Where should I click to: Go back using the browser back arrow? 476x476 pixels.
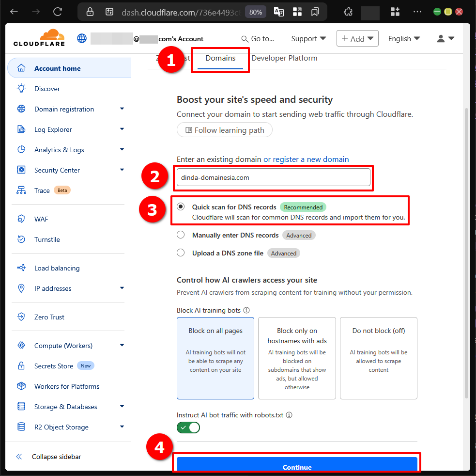tap(14, 12)
